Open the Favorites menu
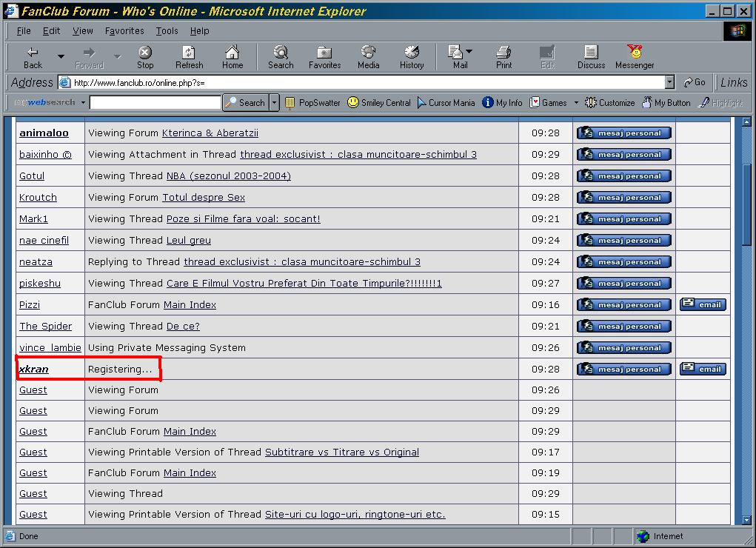This screenshot has width=756, height=548. (x=124, y=31)
